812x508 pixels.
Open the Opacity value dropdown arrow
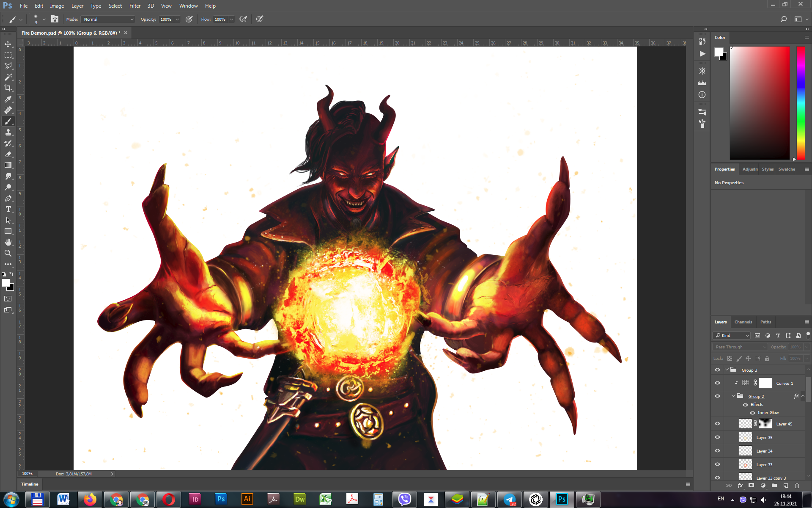[x=178, y=19]
